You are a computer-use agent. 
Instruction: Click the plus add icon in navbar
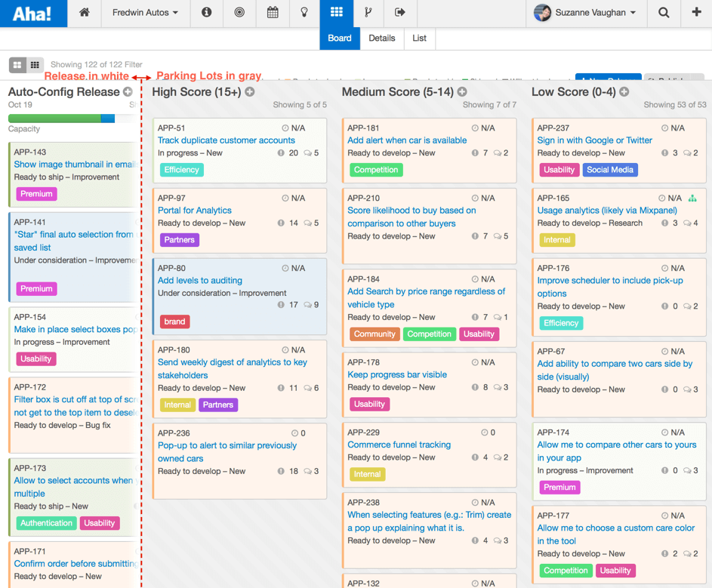(x=696, y=13)
